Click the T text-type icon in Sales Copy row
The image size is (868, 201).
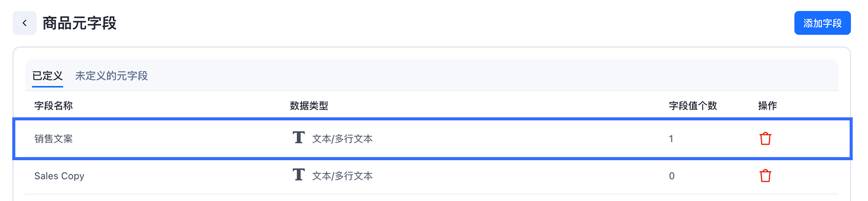click(299, 175)
